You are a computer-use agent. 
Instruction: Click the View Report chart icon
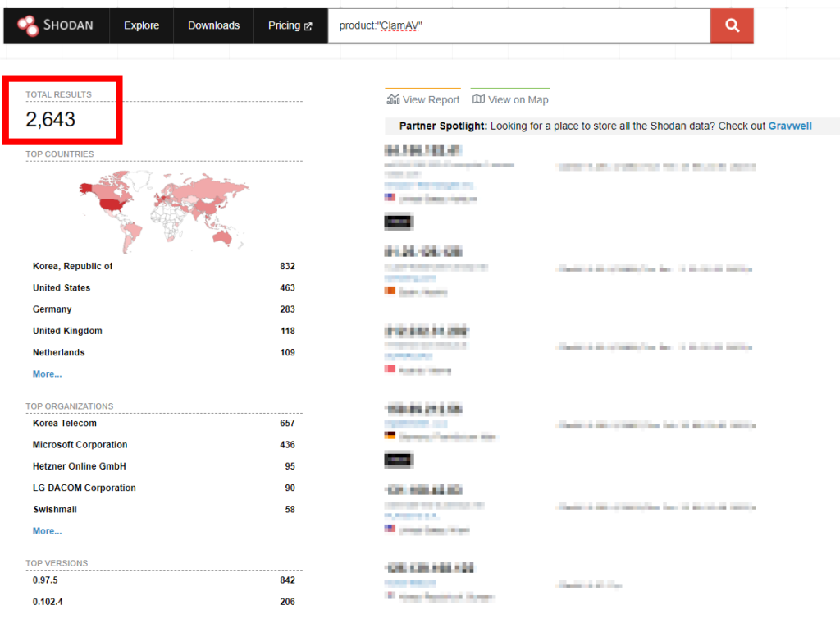(x=393, y=99)
